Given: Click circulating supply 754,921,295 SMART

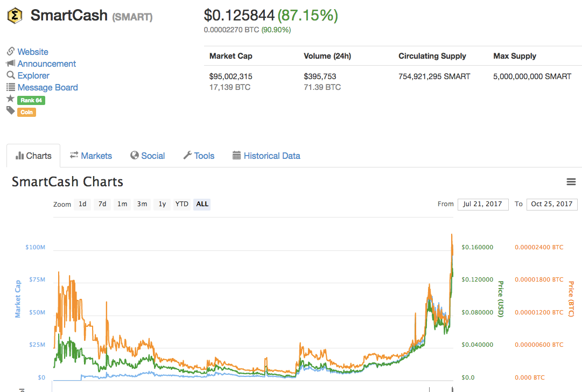Looking at the screenshot, I should (x=434, y=76).
